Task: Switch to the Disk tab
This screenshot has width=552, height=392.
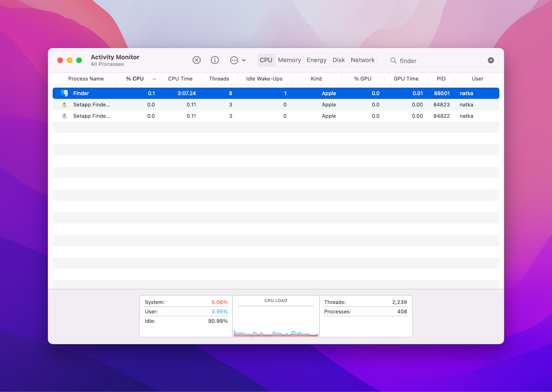Action: [338, 60]
